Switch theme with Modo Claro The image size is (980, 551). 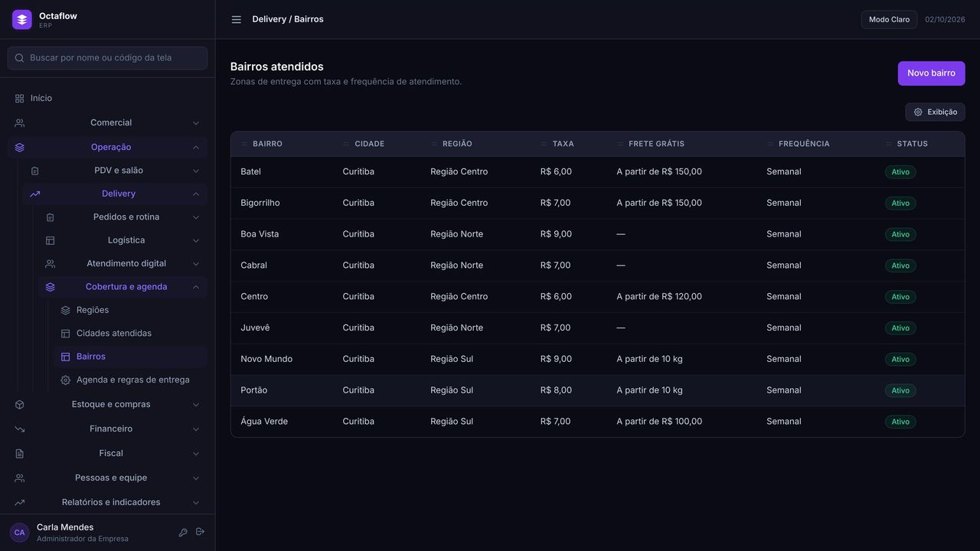[x=889, y=20]
